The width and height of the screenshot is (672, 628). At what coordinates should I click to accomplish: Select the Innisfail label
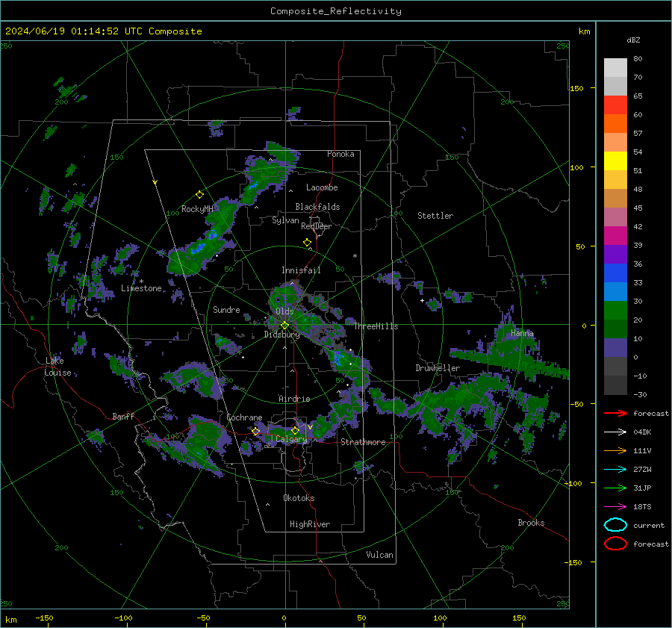pos(301,270)
